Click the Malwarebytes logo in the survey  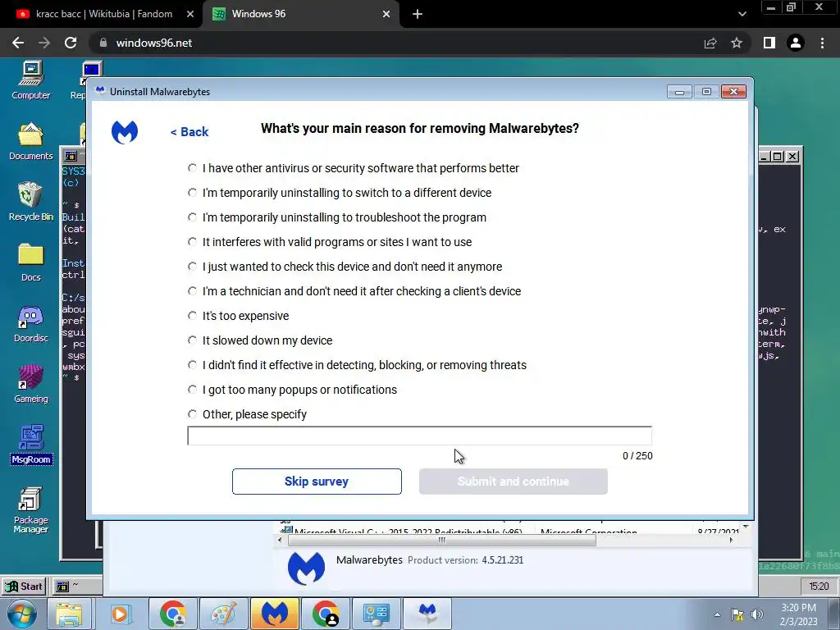[x=125, y=132]
